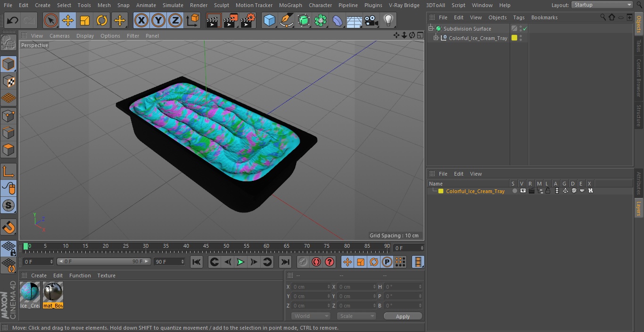Collapse Subdivision Surface in Object Manager

[x=430, y=29]
